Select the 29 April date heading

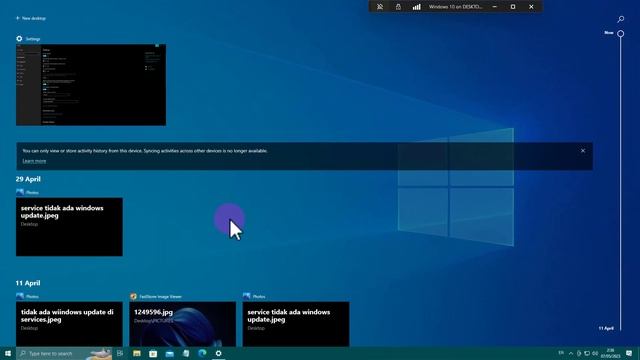pos(28,179)
